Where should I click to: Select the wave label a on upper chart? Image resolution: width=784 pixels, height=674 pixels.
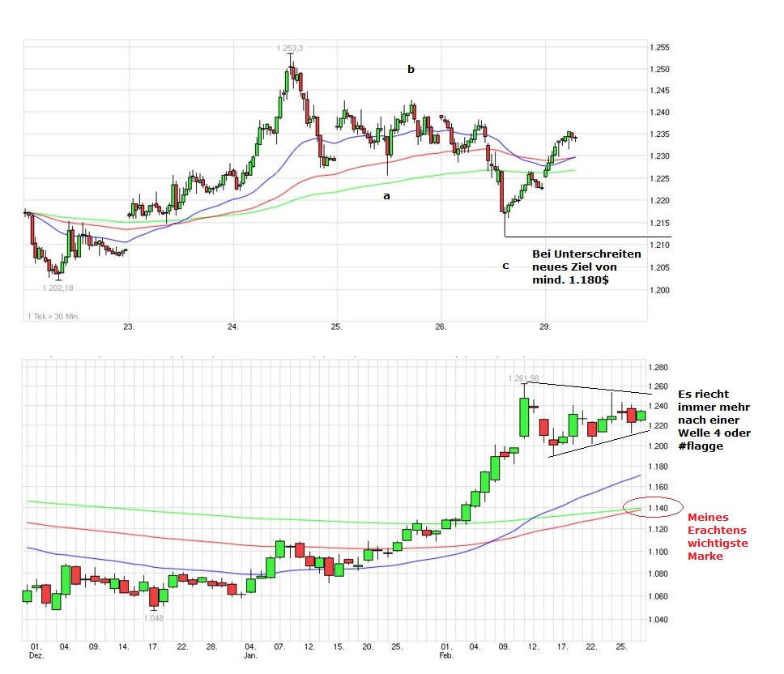(x=386, y=195)
